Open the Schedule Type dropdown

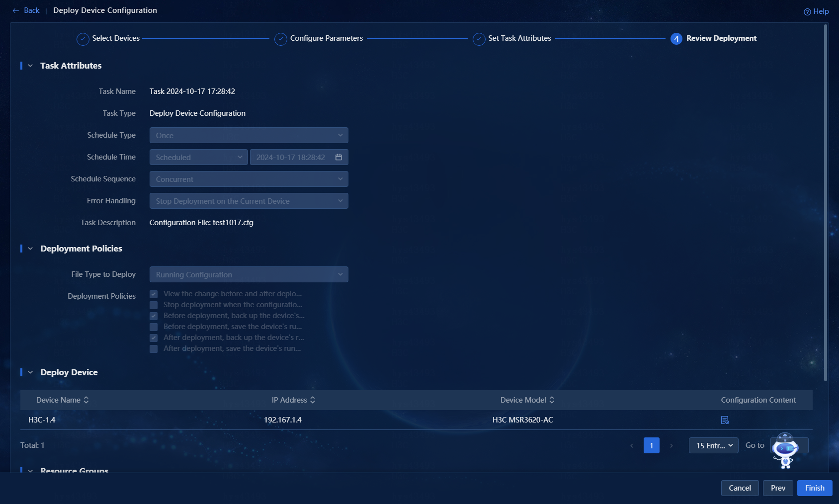pyautogui.click(x=249, y=135)
